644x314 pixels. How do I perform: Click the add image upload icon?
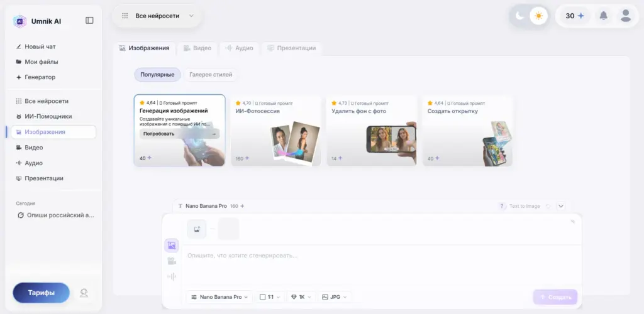coord(197,229)
